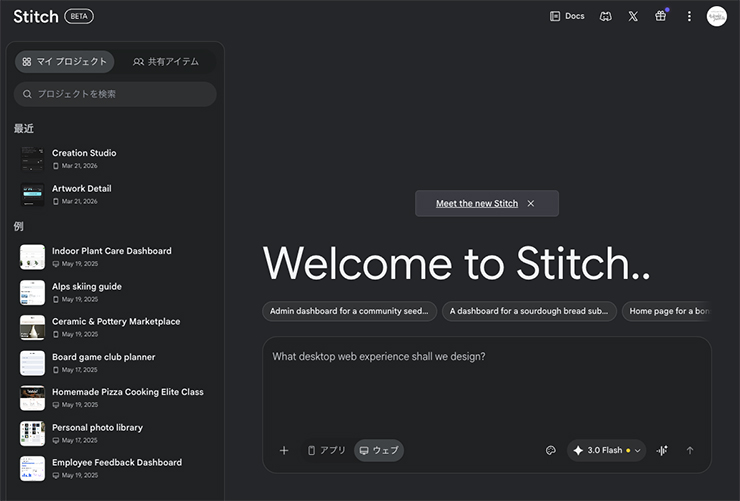Select the ウェブ mode toggle

click(379, 451)
